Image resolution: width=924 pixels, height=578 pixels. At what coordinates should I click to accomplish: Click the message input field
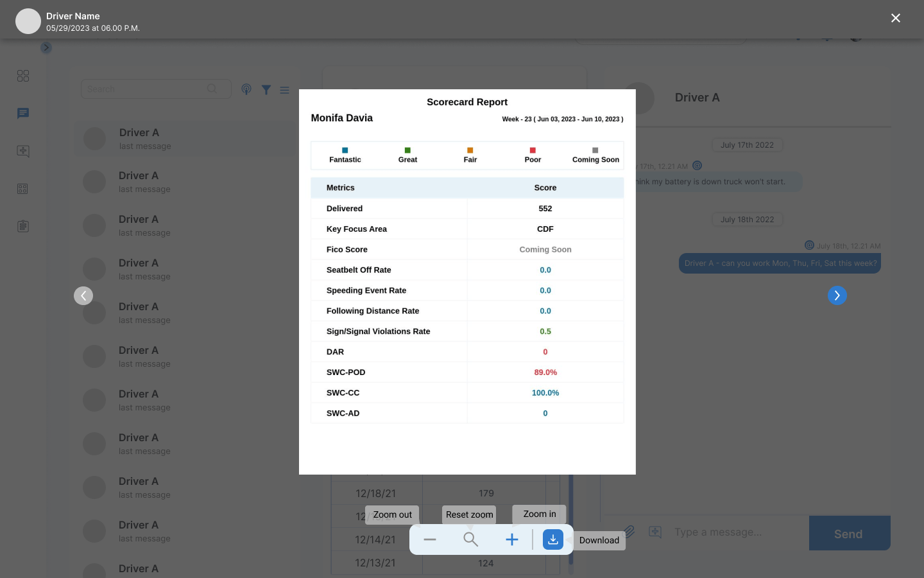coord(732,532)
